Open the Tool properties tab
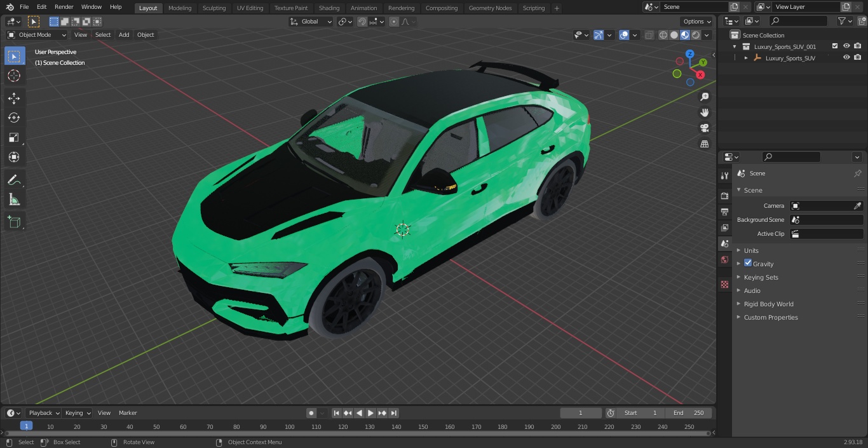 pos(724,176)
